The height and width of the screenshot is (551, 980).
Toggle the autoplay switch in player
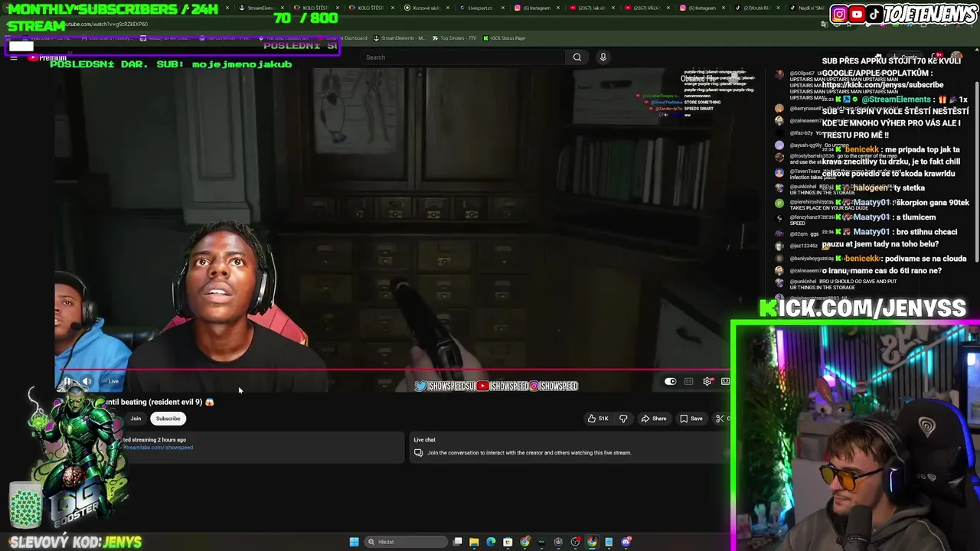(670, 381)
